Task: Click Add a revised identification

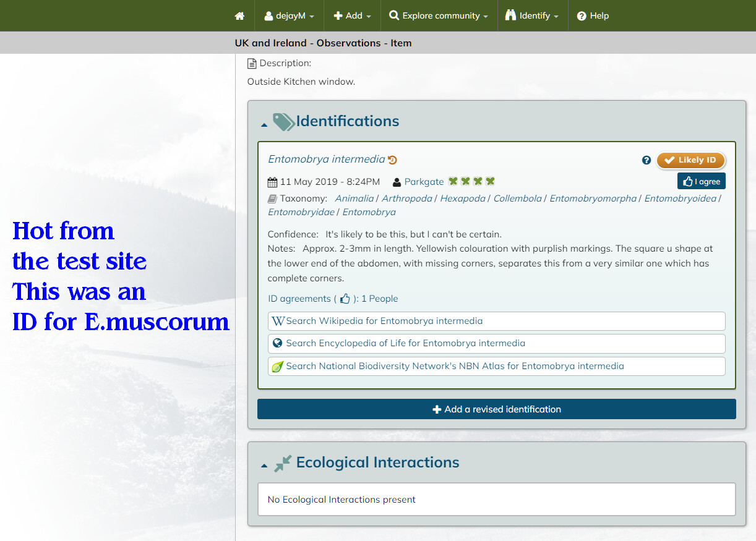Action: point(497,409)
